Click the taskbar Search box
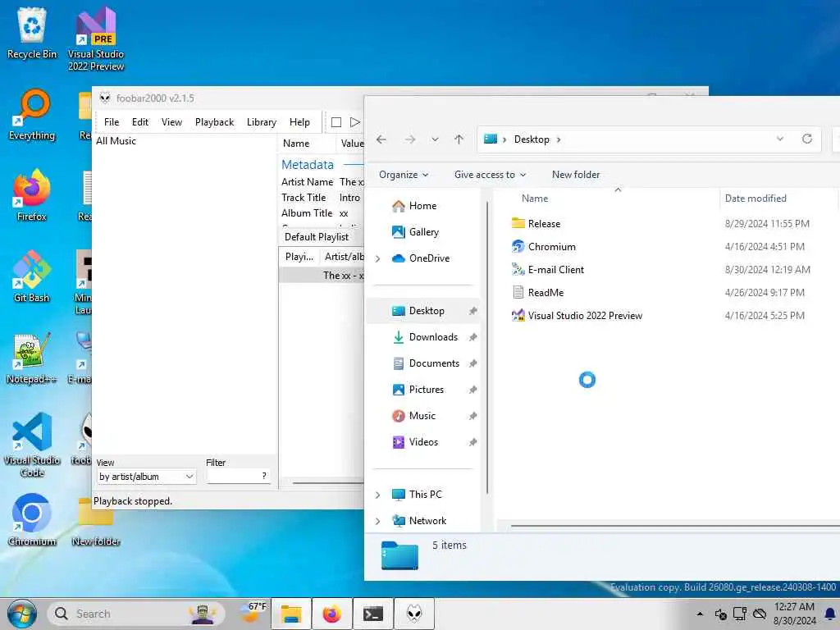The image size is (840, 630). (x=136, y=614)
